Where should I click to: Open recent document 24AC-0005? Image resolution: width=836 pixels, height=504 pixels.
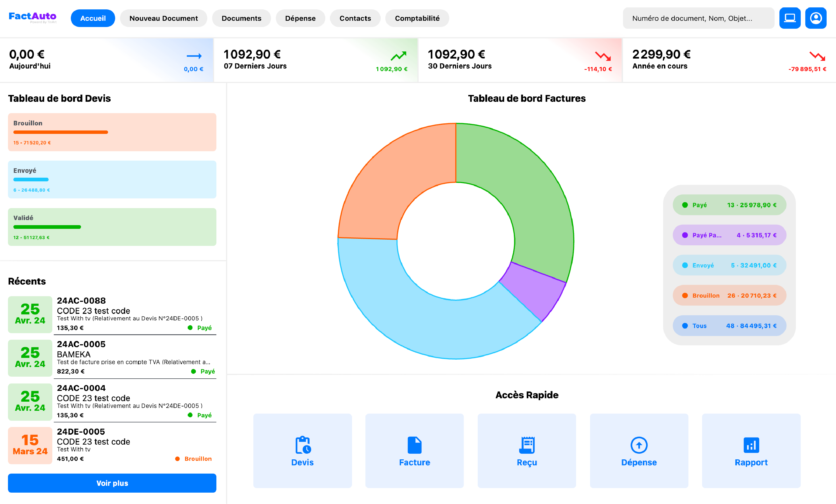(112, 359)
